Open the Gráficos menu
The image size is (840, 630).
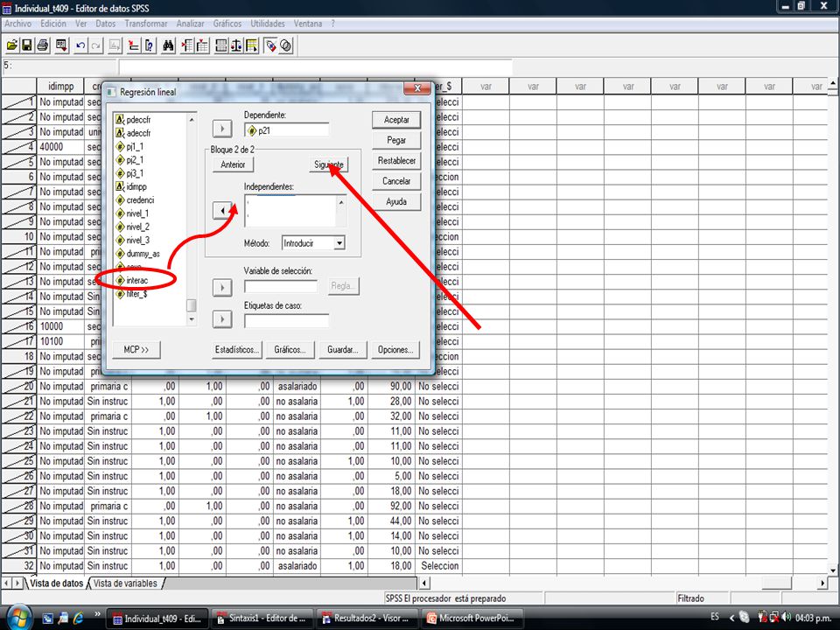pyautogui.click(x=227, y=24)
